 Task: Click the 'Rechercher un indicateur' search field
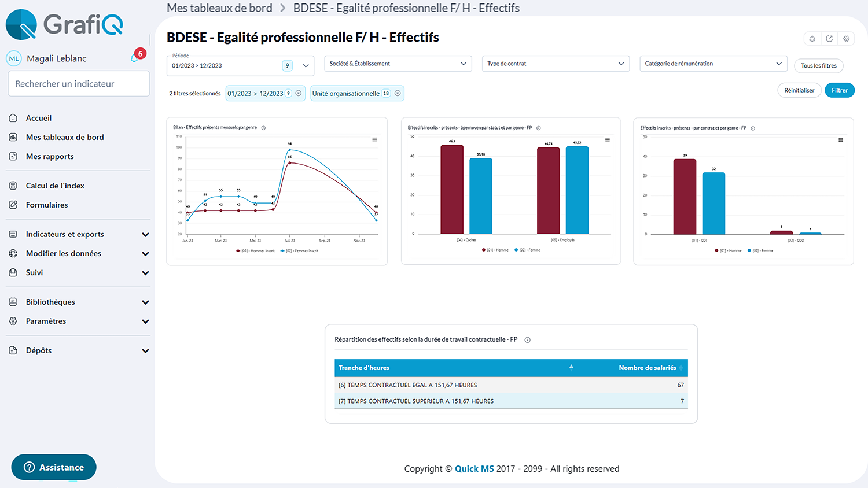click(79, 83)
